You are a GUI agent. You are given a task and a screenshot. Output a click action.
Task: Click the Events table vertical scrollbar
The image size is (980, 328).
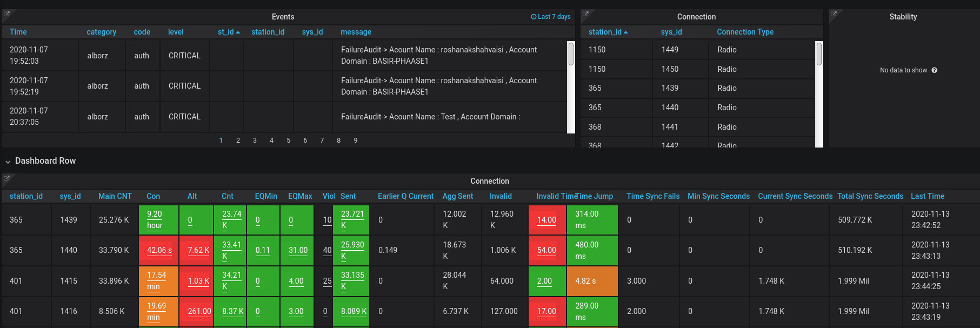[x=571, y=54]
